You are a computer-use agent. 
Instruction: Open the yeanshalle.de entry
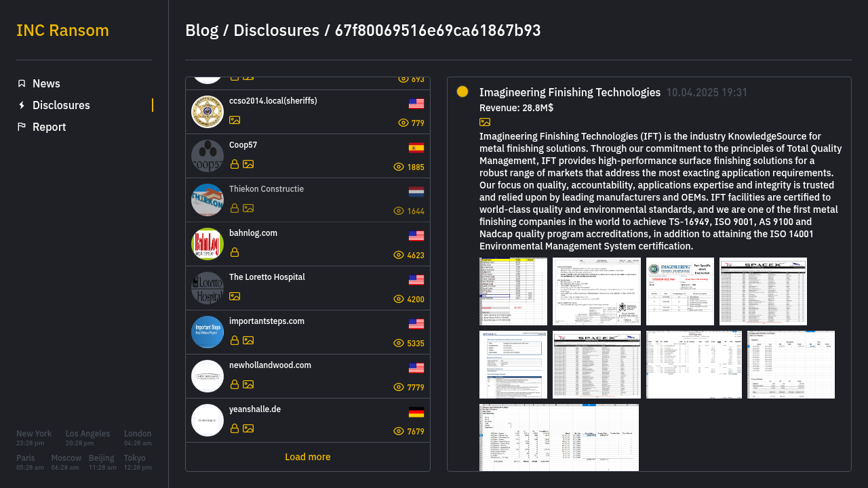308,420
